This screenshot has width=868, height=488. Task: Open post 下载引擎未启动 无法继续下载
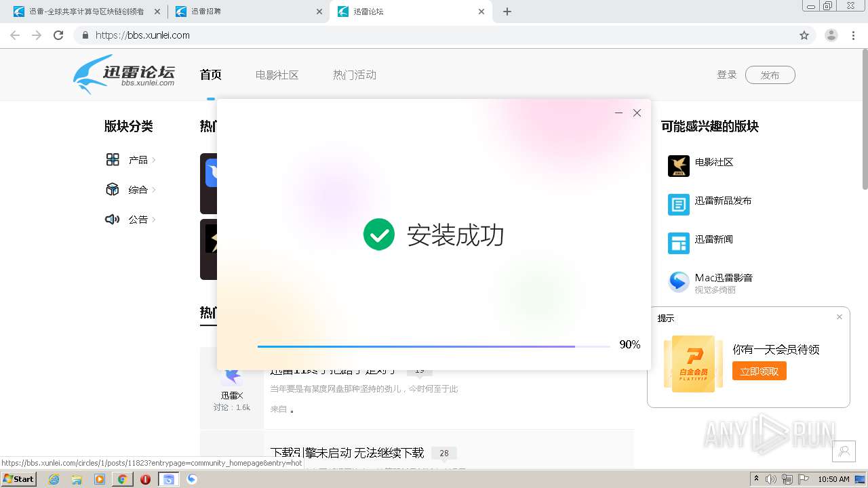click(x=347, y=453)
